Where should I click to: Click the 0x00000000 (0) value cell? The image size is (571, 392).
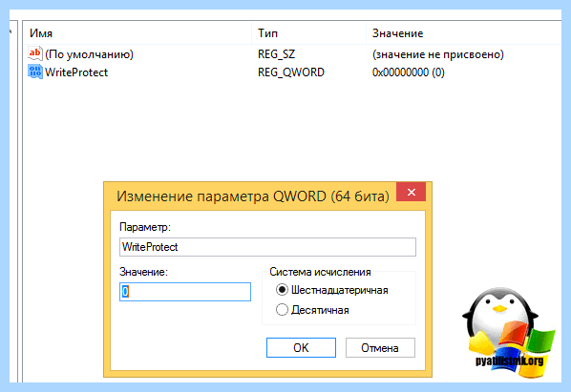(409, 72)
